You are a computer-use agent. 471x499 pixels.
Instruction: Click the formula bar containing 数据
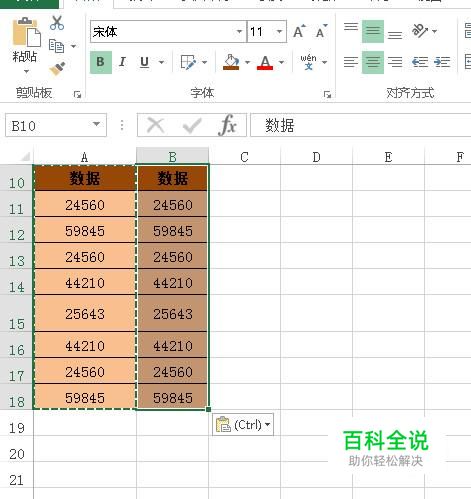[360, 125]
